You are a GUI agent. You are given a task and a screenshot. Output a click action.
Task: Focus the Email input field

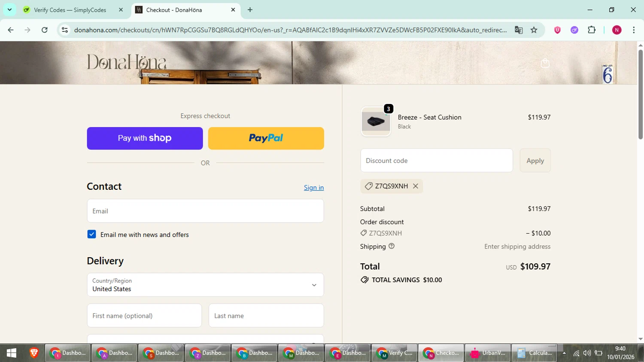[x=205, y=211]
